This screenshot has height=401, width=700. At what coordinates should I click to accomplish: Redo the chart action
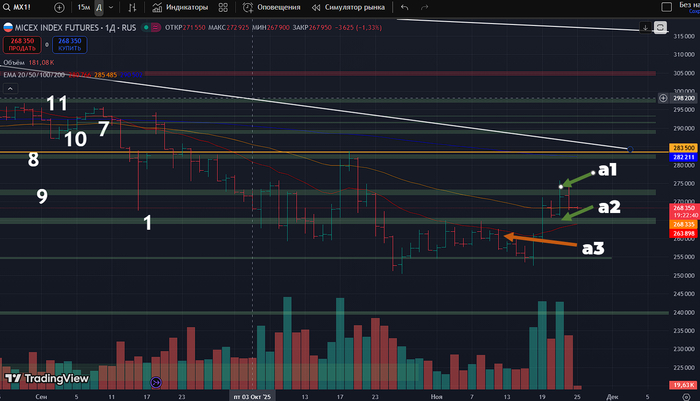[434, 7]
